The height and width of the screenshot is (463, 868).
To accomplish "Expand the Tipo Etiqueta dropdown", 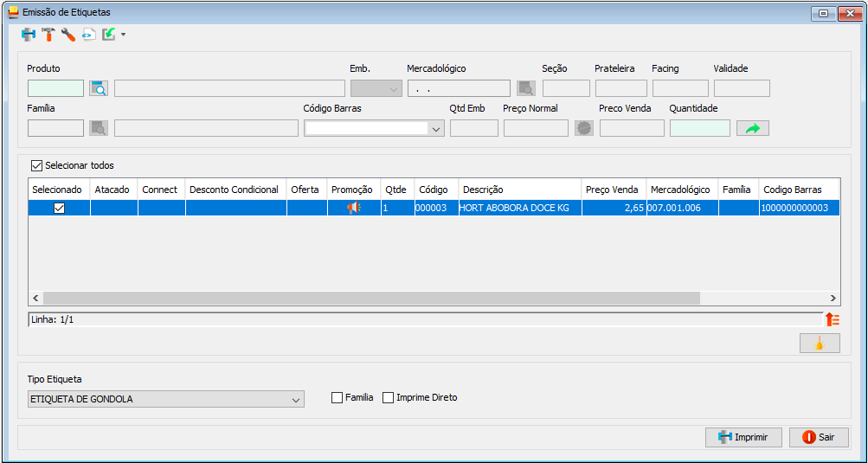I will (166, 399).
